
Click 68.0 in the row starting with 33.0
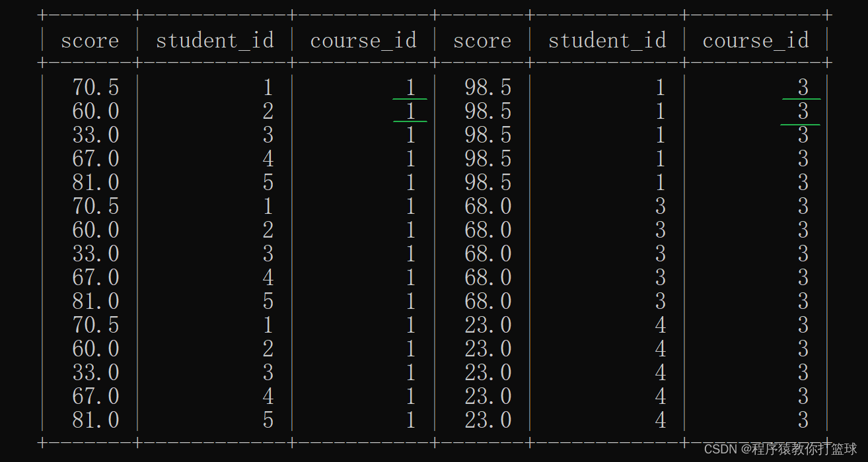tap(488, 254)
